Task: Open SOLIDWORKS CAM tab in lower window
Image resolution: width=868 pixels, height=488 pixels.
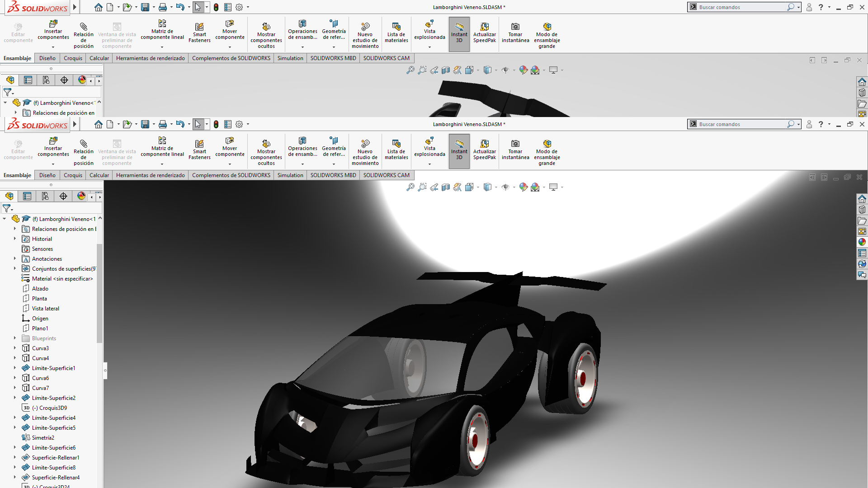Action: point(387,175)
